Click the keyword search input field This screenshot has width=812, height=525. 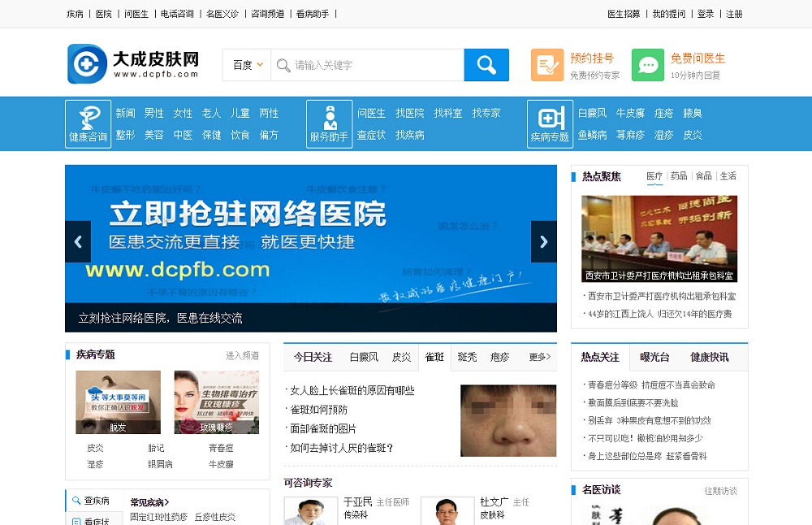point(367,65)
